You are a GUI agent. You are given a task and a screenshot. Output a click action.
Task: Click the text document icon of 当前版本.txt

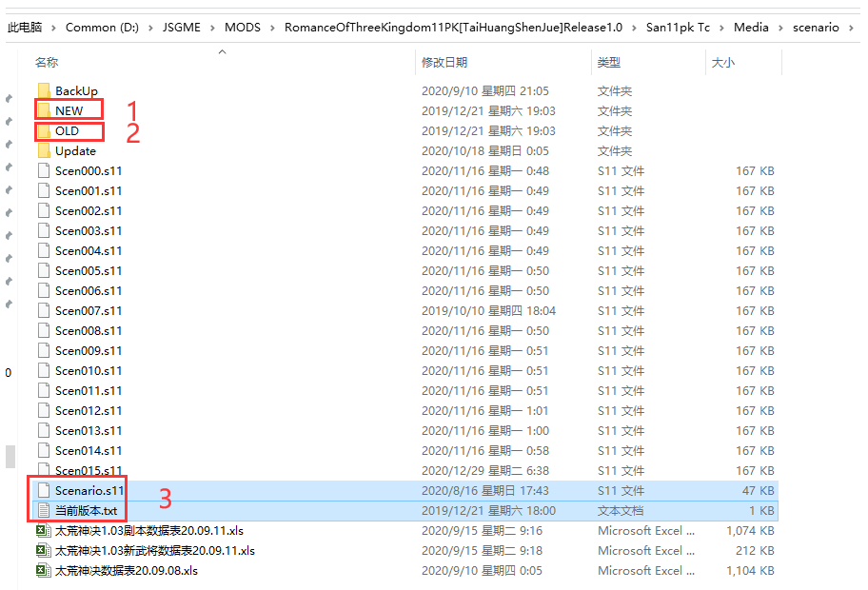click(x=44, y=510)
